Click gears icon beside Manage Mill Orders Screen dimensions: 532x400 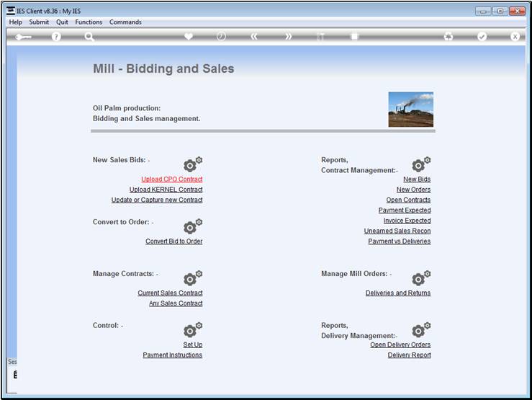coord(421,277)
